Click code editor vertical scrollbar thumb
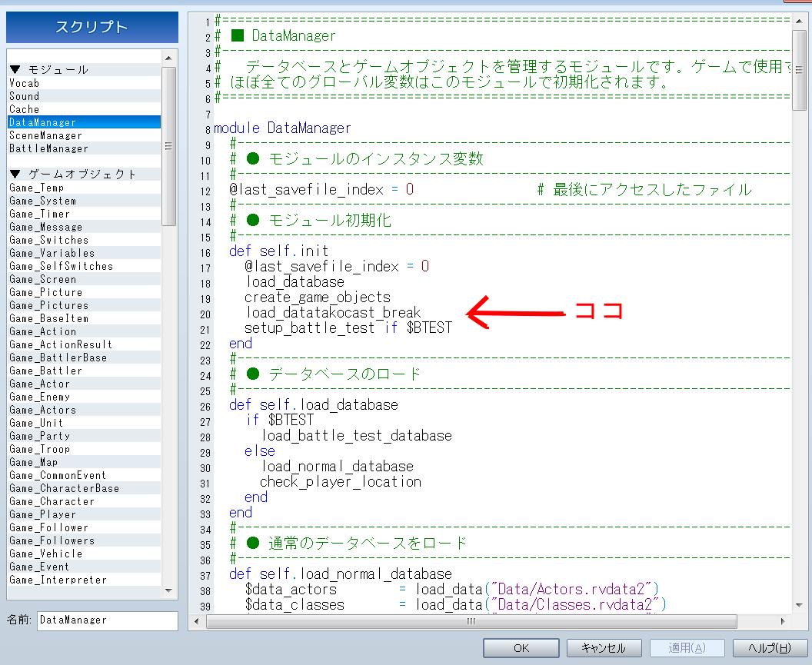Screen dimensions: 812x665 (x=799, y=70)
